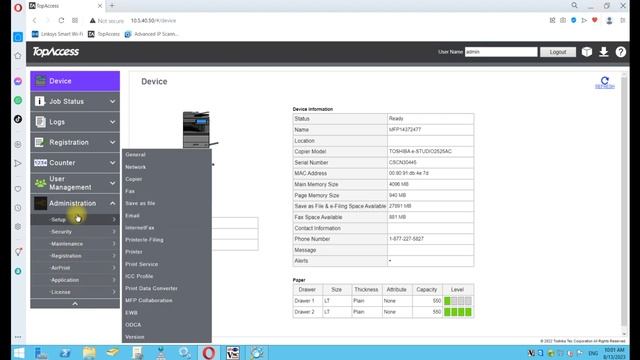Viewport: 640px width, 360px height.
Task: Click the red heart icon in address bar
Action: tap(595, 20)
